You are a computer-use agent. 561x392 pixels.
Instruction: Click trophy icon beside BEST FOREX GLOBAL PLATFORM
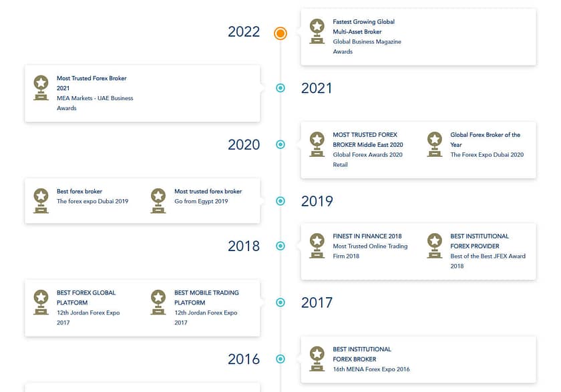point(41,302)
